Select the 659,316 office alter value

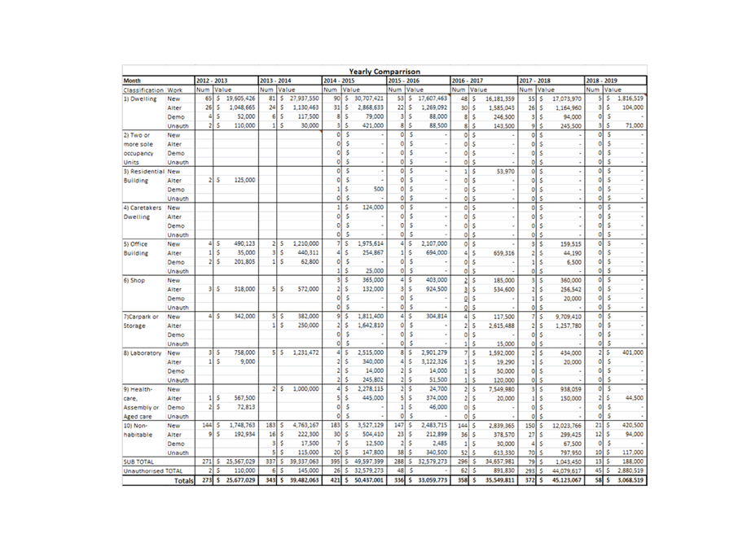503,253
